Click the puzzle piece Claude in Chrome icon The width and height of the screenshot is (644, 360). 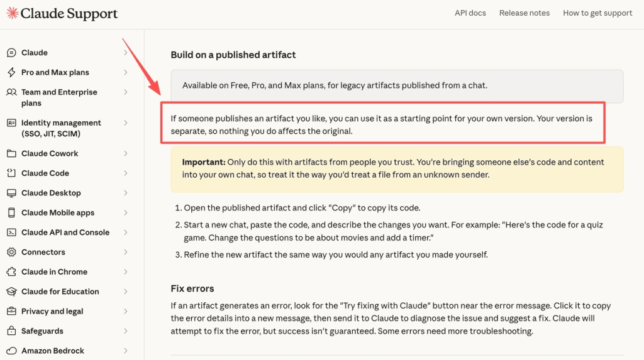(x=11, y=272)
